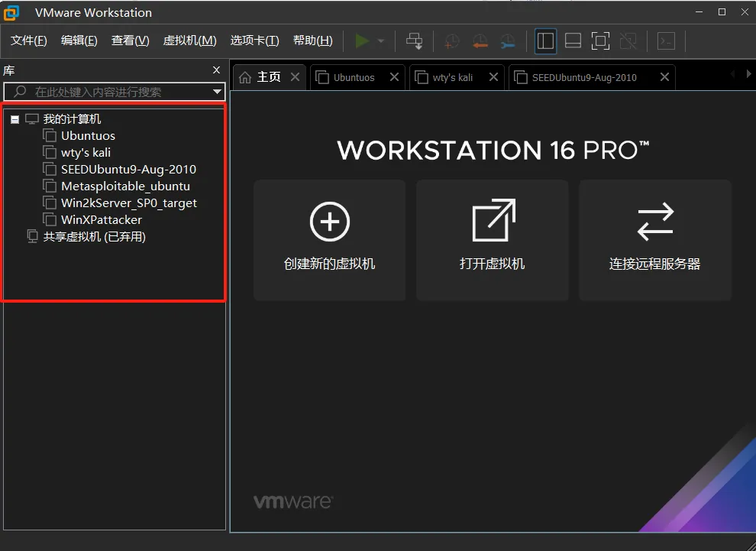Open the 查看(V) menu

(130, 41)
